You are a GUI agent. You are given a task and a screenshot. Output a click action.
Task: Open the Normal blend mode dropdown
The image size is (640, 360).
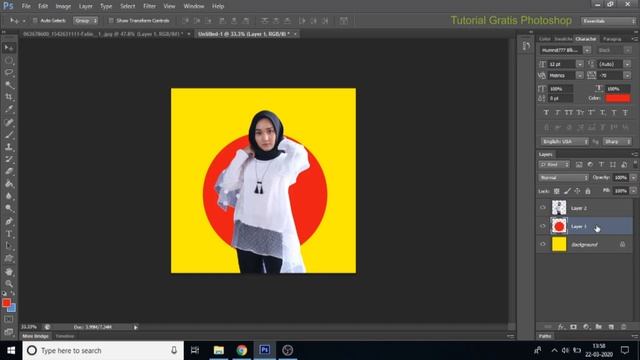[x=563, y=178]
